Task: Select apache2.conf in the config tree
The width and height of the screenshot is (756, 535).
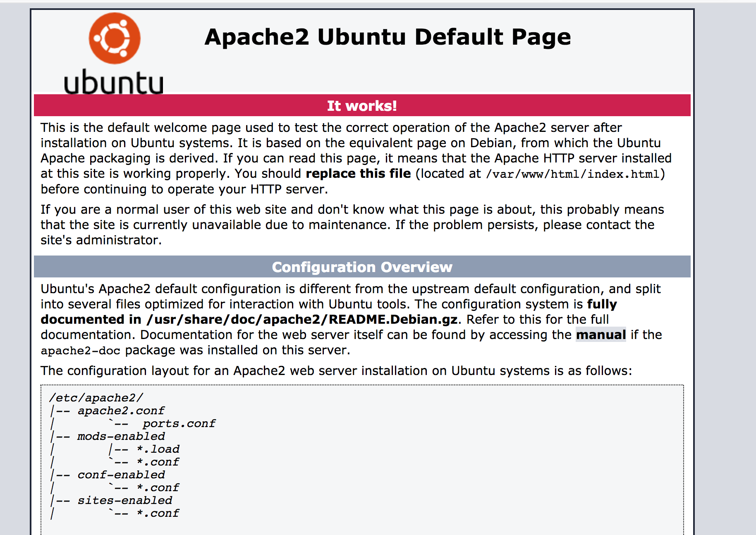Action: click(121, 411)
